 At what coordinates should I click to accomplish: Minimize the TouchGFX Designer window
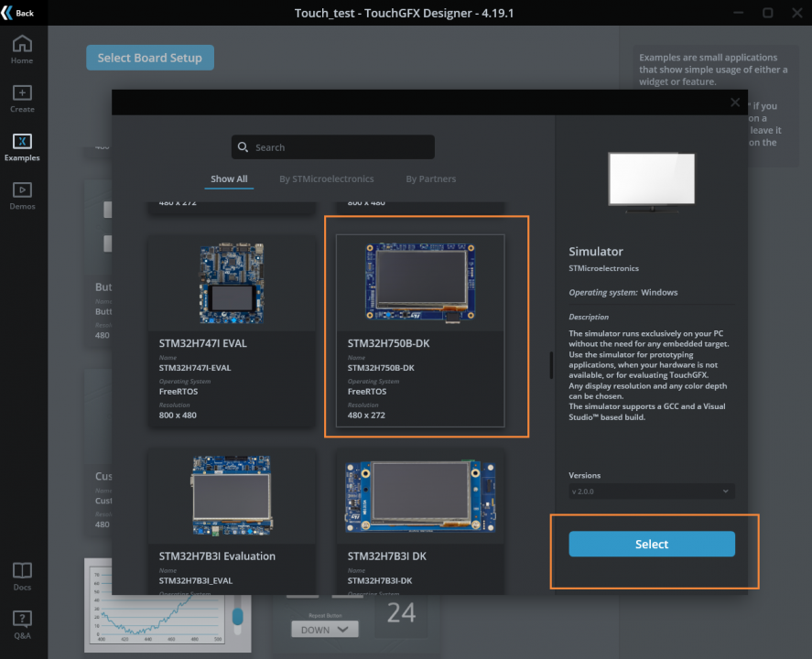[739, 13]
